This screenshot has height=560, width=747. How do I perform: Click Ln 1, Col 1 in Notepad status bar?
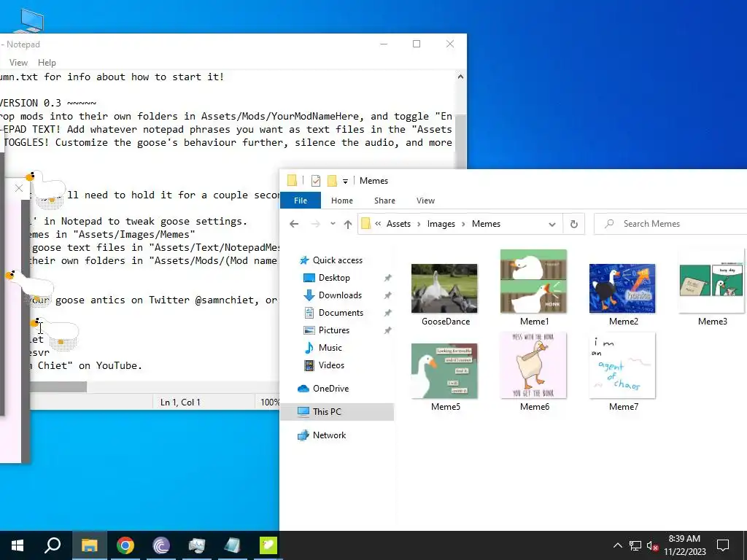(x=180, y=402)
